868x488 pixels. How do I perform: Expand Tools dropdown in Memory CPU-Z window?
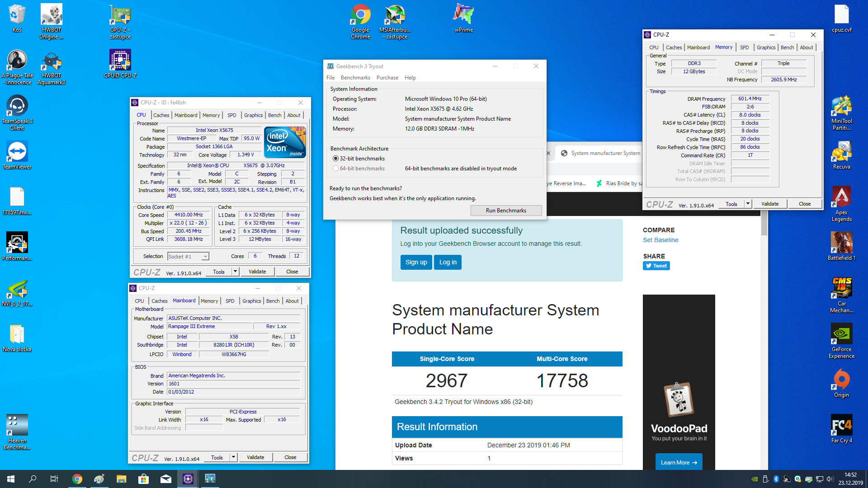pos(748,204)
